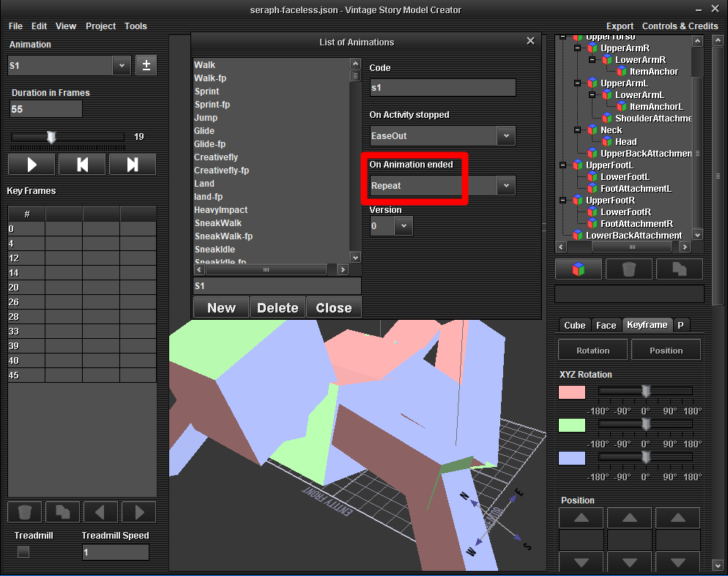Play the animation
The width and height of the screenshot is (728, 576).
click(31, 165)
